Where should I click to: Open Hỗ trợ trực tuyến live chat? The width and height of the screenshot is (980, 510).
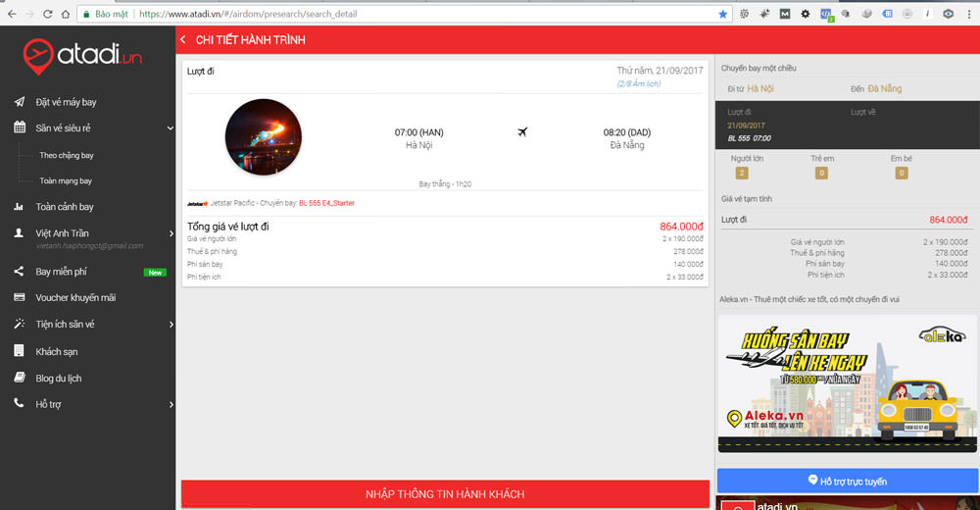coord(847,481)
